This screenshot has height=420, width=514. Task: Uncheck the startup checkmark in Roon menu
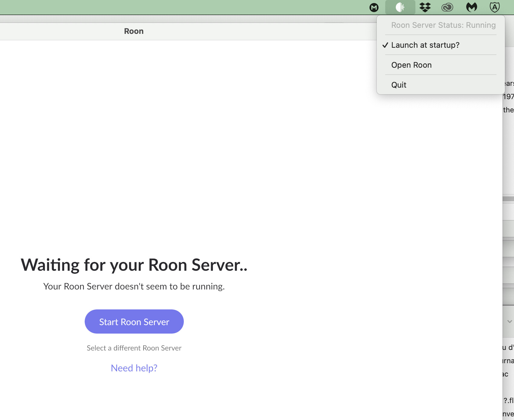coord(385,45)
